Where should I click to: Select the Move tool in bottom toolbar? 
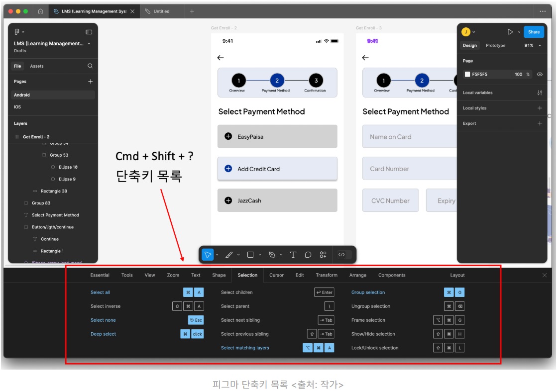tap(208, 255)
